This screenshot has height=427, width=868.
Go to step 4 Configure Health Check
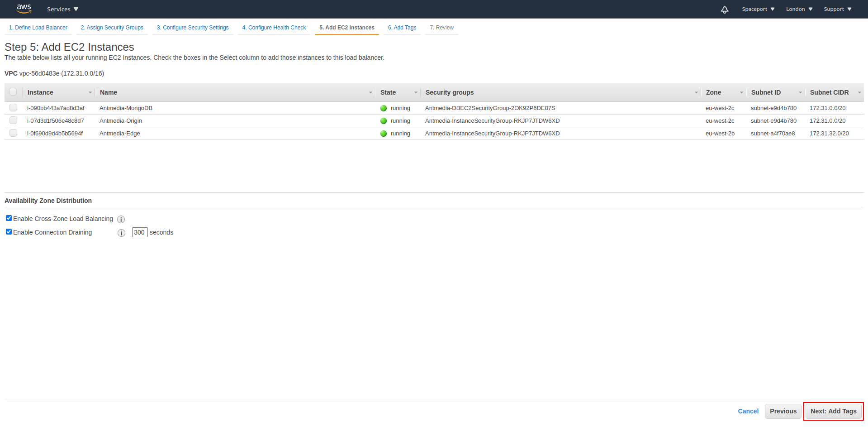(x=274, y=28)
